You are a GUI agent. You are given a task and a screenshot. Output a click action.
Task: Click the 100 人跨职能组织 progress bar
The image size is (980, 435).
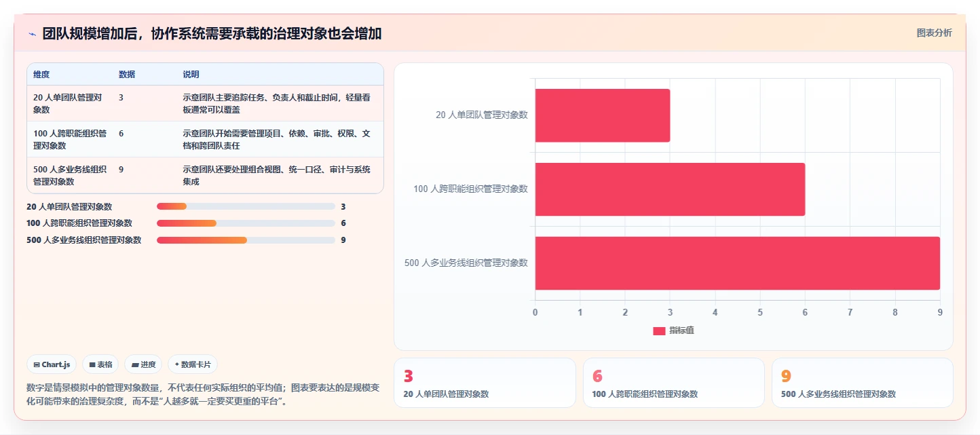point(246,223)
